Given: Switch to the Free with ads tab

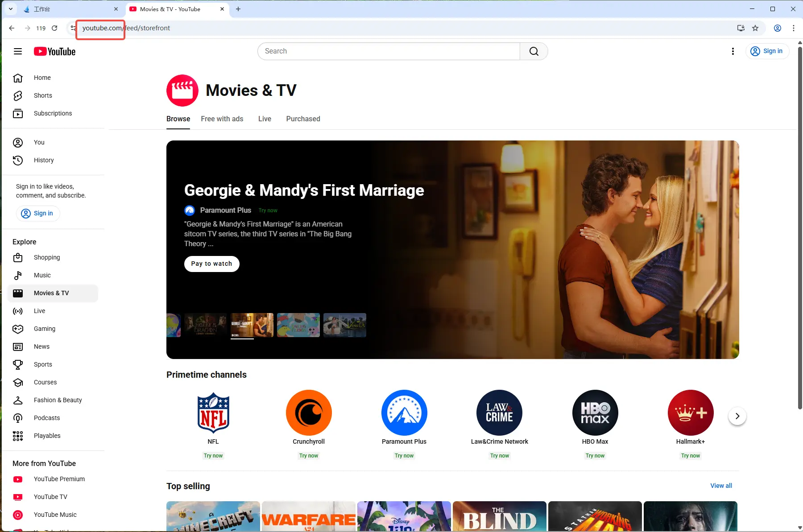Looking at the screenshot, I should [x=222, y=119].
